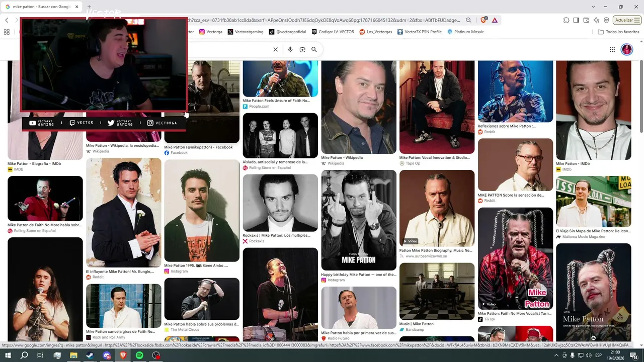This screenshot has width=644, height=362.
Task: Open 'Music | Mike Patton' Bandcamp link
Action: 416,324
